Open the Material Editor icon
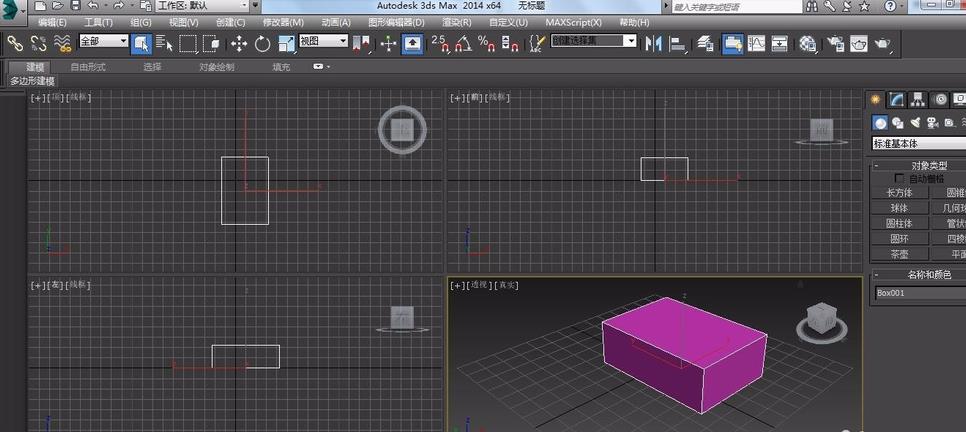Image resolution: width=966 pixels, height=432 pixels. coord(807,43)
